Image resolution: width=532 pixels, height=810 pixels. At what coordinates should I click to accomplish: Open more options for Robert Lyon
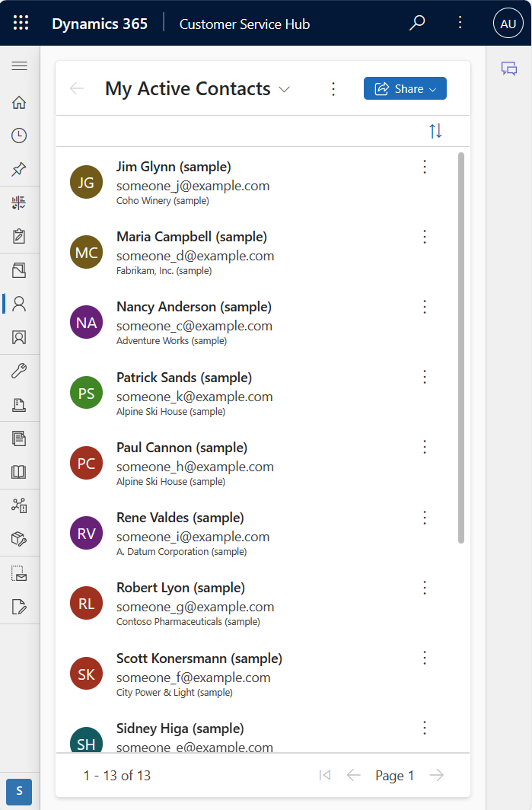[x=425, y=588]
